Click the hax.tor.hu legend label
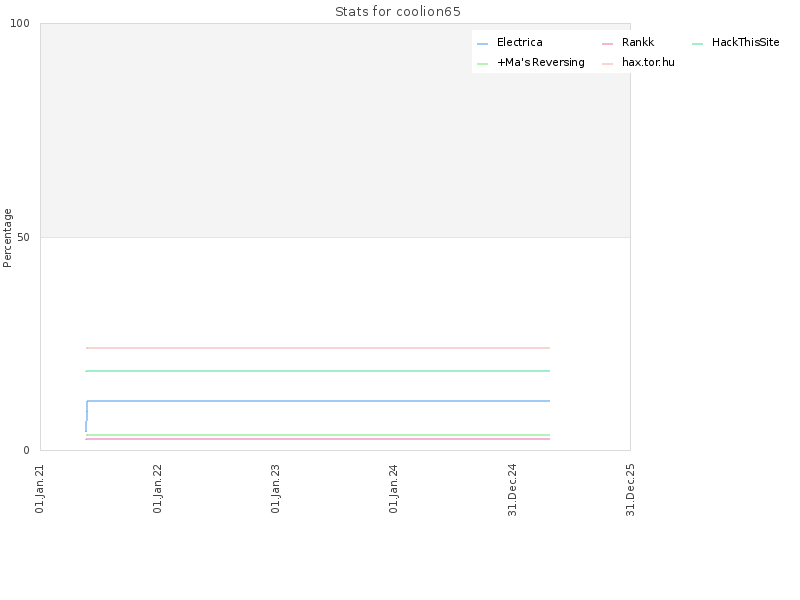The image size is (800, 600). (x=648, y=62)
